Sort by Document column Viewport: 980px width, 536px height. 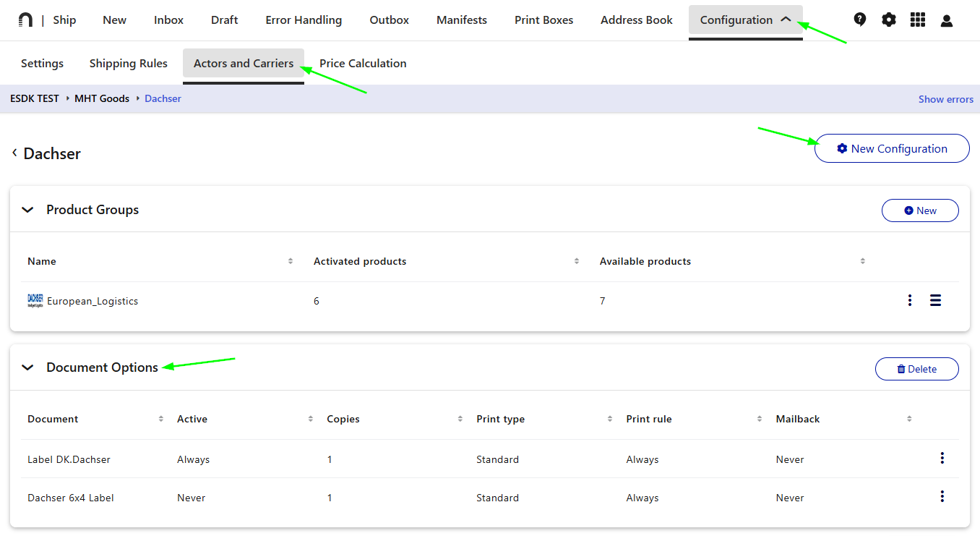160,419
